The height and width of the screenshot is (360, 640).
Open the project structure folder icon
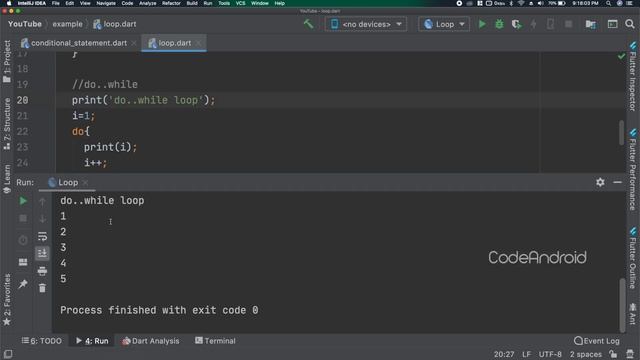pos(591,24)
